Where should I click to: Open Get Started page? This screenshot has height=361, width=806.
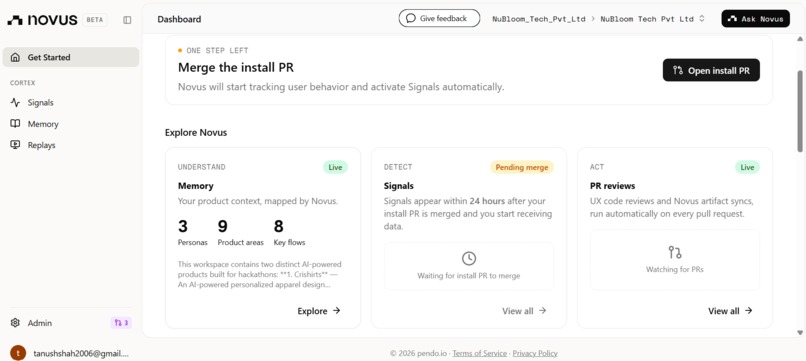click(x=71, y=57)
